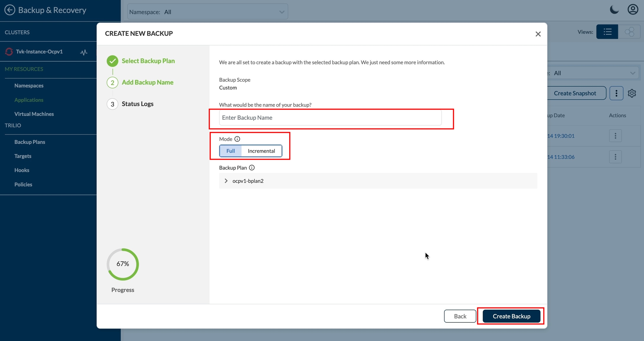This screenshot has height=341, width=644.
Task: Click the cluster activity pulse icon
Action: [x=84, y=52]
